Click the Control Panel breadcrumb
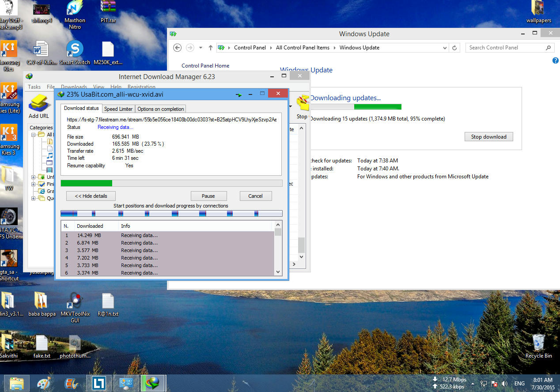This screenshot has height=392, width=560. pos(250,48)
